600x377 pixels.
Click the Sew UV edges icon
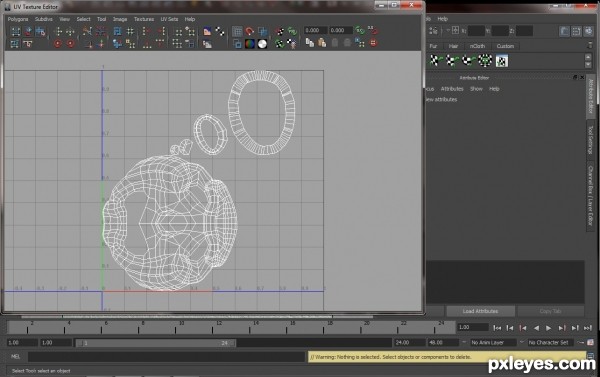(101, 31)
